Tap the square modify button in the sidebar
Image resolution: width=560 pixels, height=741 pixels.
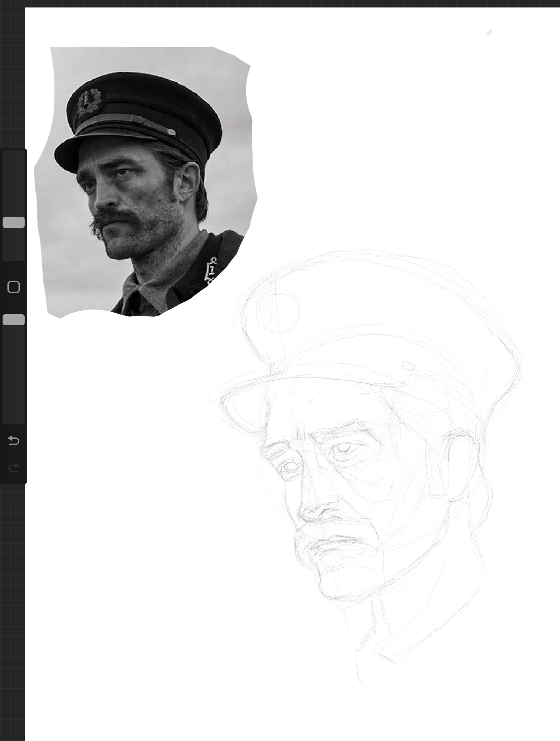(13, 287)
